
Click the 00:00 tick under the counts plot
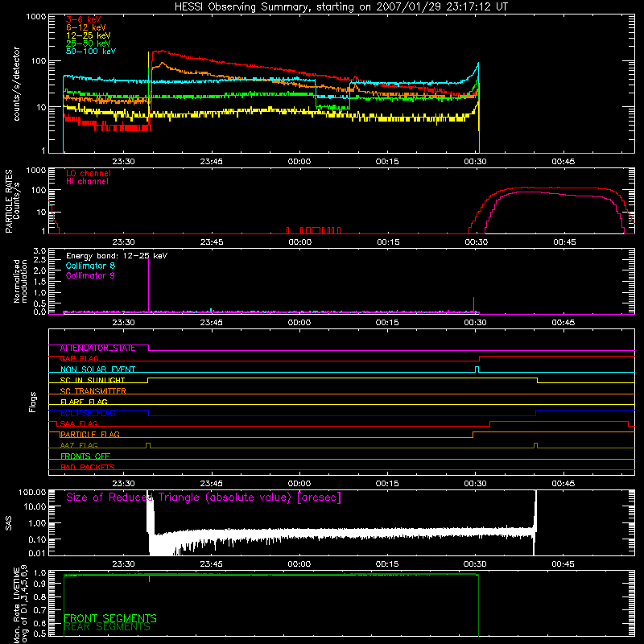pyautogui.click(x=299, y=162)
